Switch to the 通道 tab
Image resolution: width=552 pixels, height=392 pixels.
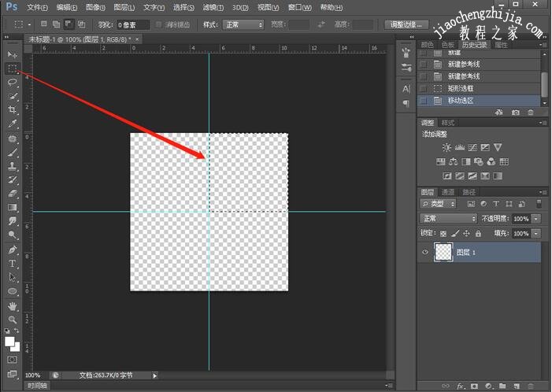click(447, 192)
